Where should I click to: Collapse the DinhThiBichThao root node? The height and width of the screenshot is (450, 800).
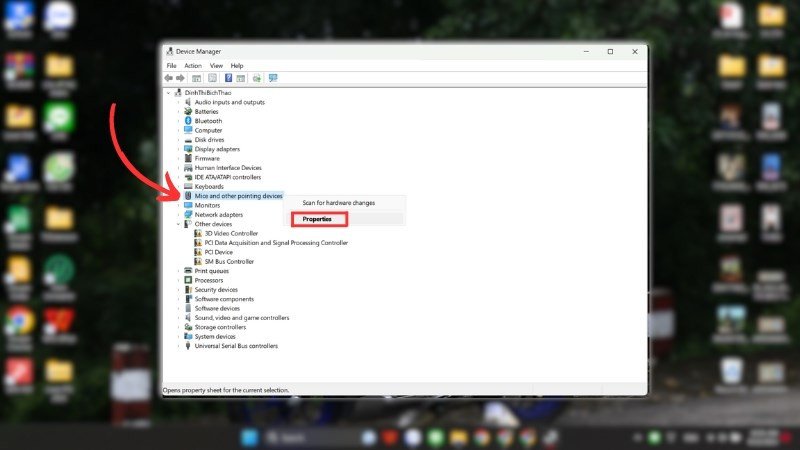click(168, 92)
